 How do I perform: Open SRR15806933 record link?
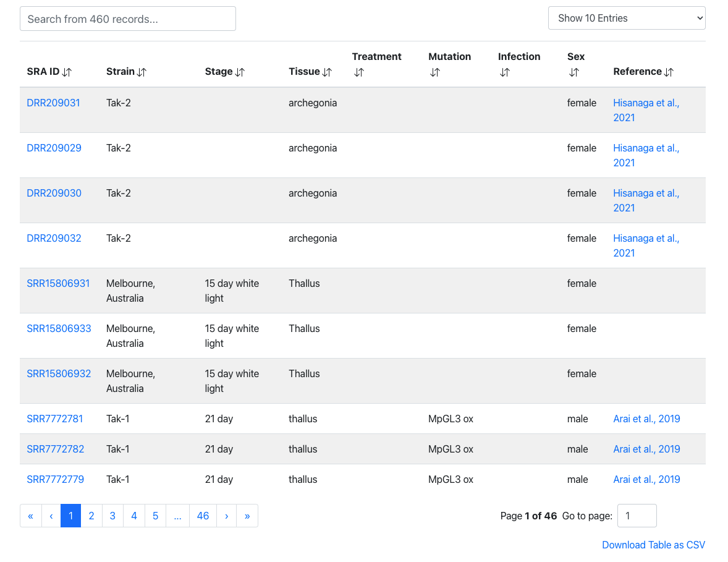[59, 328]
